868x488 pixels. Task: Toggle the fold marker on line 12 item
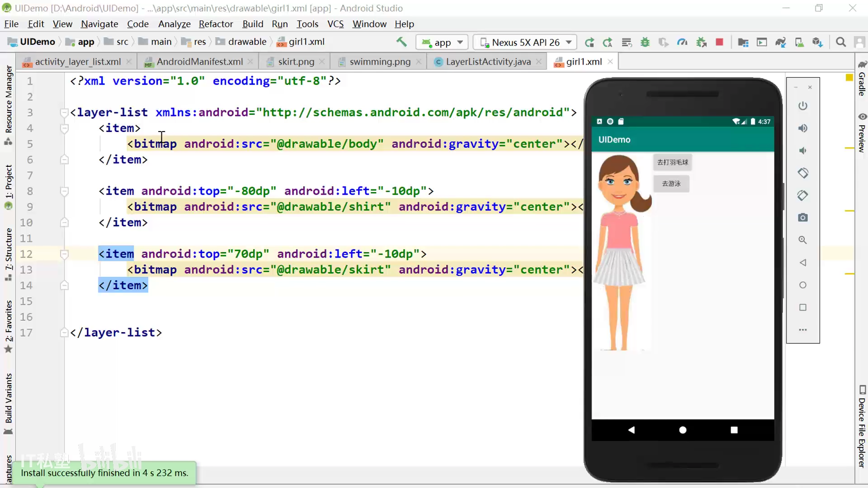[64, 254]
